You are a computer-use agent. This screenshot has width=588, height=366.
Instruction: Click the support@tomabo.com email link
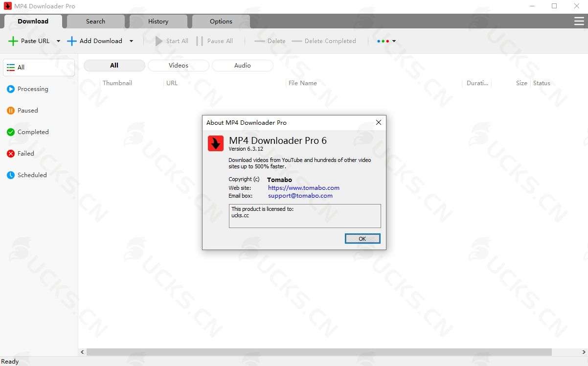point(300,196)
